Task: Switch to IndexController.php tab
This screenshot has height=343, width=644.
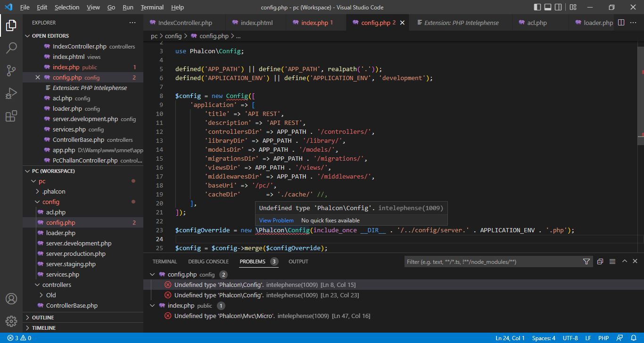Action: point(185,23)
